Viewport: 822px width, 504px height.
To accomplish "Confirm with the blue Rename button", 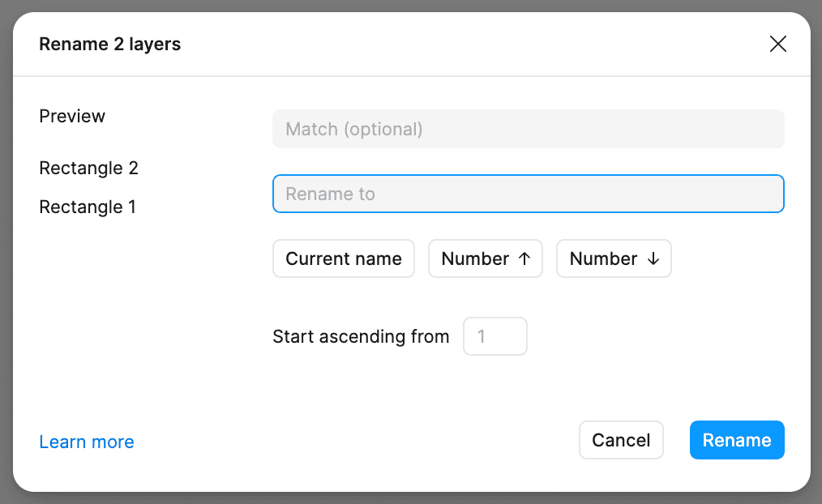I will click(737, 440).
